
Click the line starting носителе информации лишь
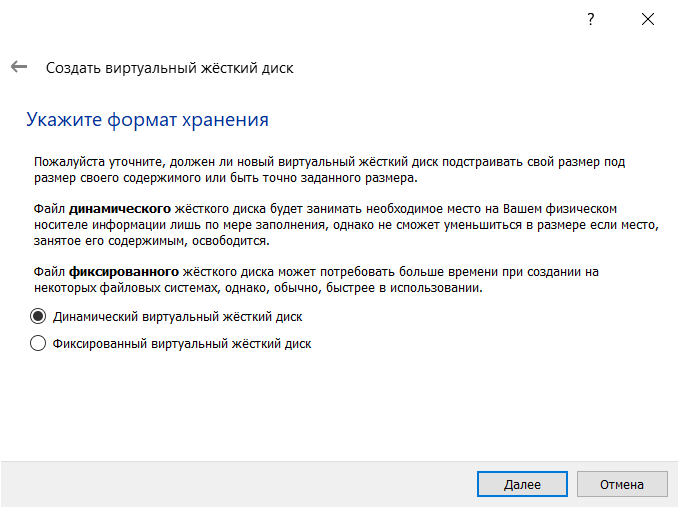pyautogui.click(x=346, y=225)
